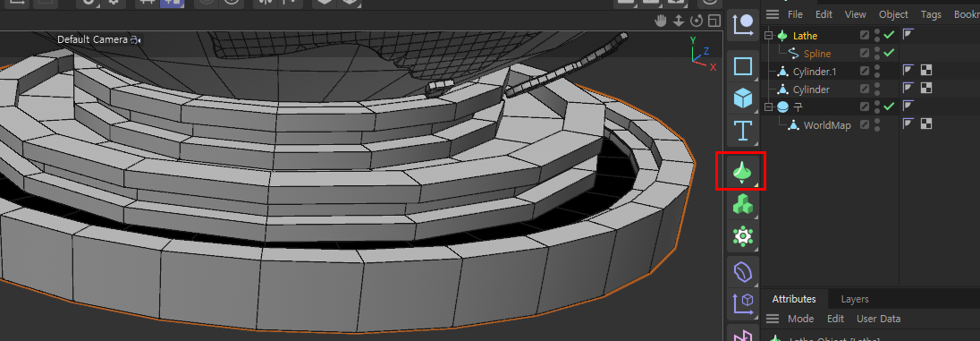Click the WorldMap polygon object icon
The height and width of the screenshot is (341, 980).
coord(793,124)
